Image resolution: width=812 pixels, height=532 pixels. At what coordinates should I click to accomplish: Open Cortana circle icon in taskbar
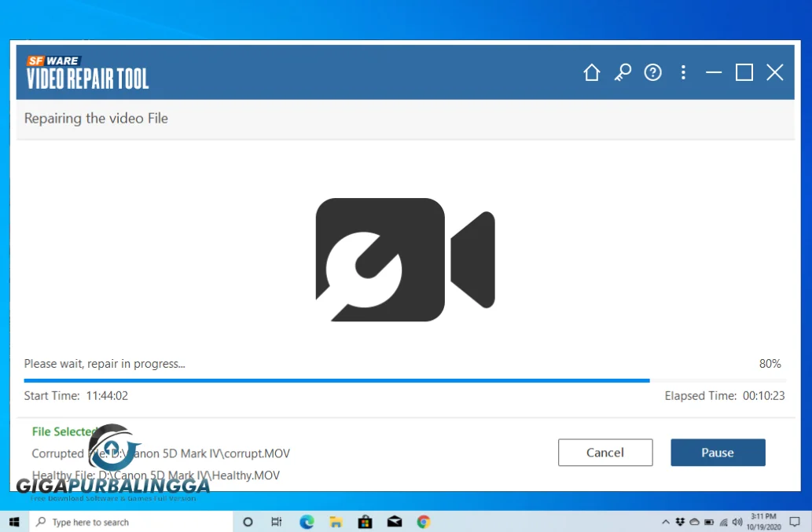point(248,522)
